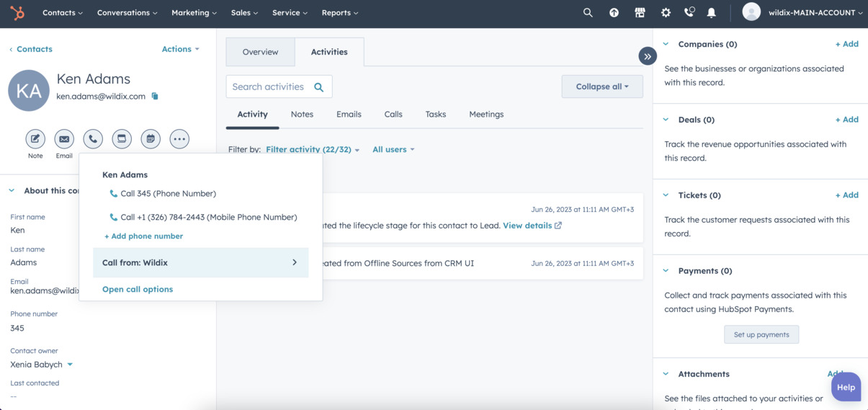Viewport: 868px width, 410px height.
Task: Switch to the Overview tab
Action: point(260,52)
